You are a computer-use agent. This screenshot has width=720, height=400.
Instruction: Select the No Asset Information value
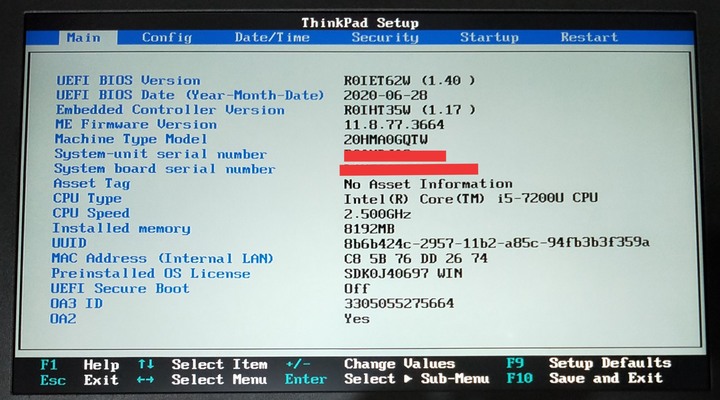coord(428,184)
